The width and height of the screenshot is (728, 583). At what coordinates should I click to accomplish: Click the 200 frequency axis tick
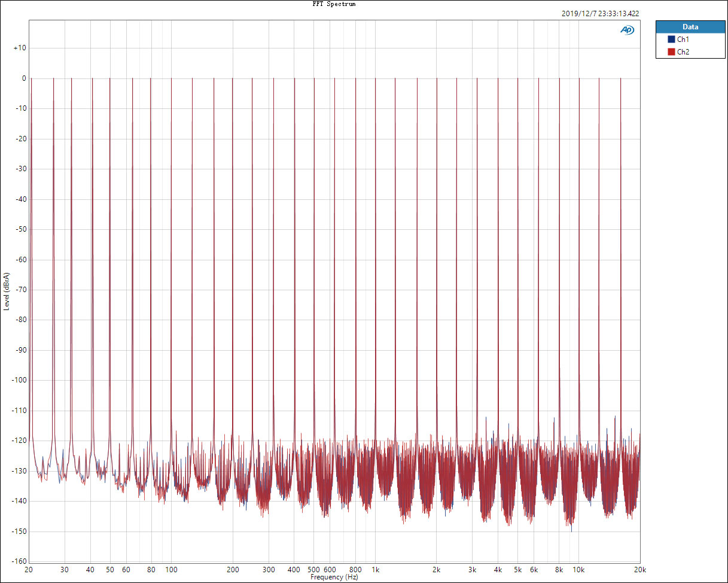point(233,570)
